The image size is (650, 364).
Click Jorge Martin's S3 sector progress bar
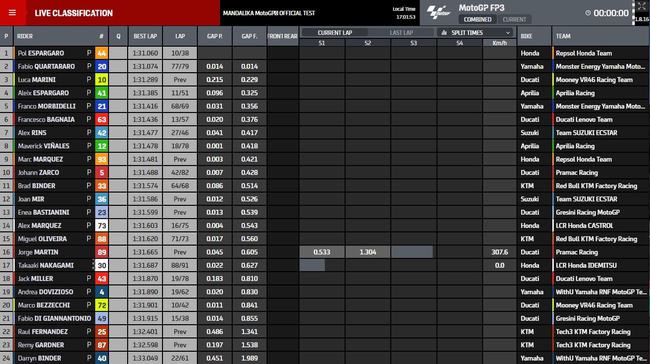tap(412, 252)
